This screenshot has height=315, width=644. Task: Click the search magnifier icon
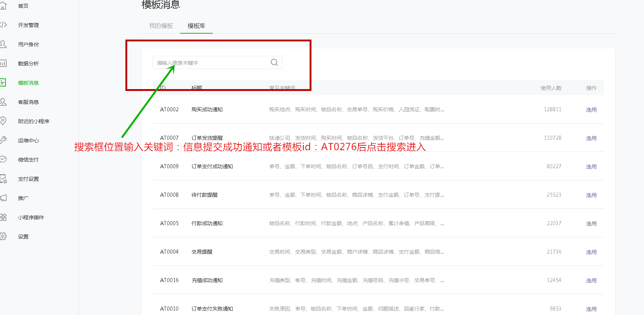pos(274,62)
